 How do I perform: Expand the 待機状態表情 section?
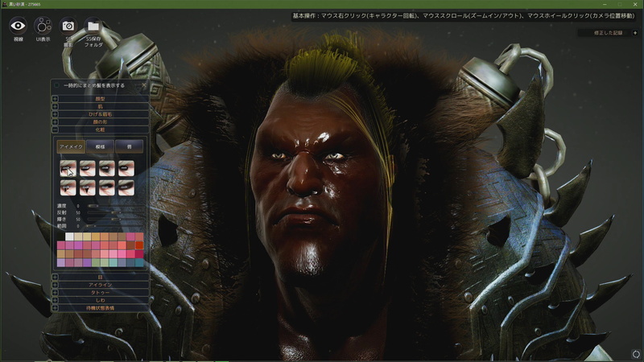point(100,308)
